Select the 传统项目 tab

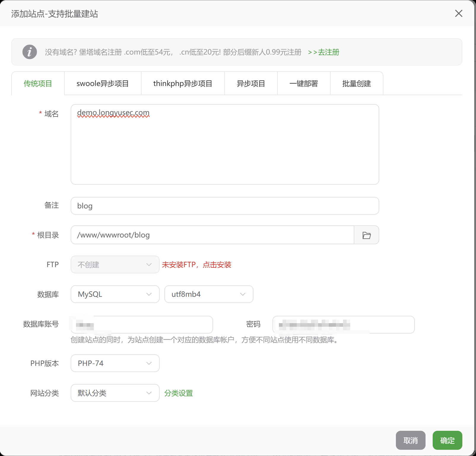[38, 84]
